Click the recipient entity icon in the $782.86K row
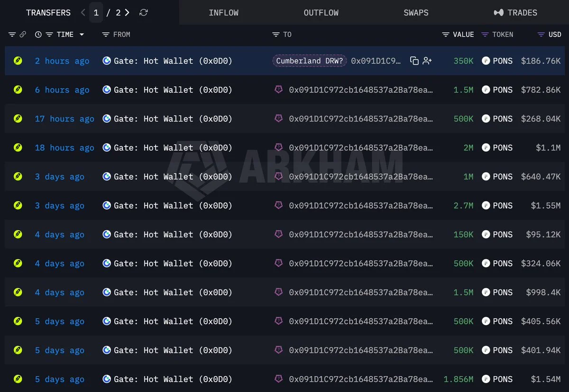569x392 pixels. click(279, 89)
